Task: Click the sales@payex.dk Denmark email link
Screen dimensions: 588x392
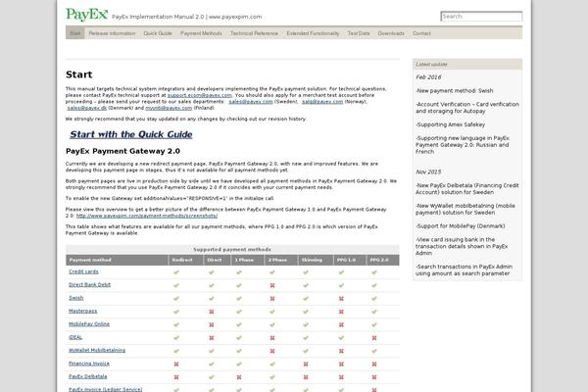Action: pos(87,108)
